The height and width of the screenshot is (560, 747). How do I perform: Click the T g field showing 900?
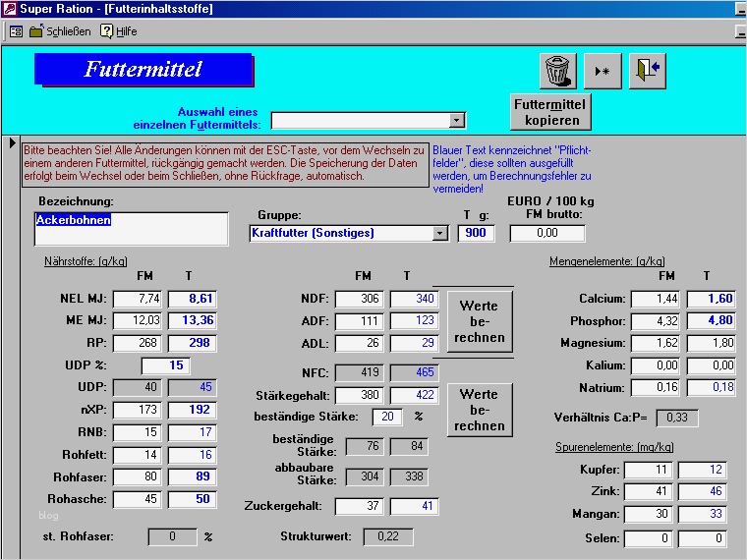point(476,234)
